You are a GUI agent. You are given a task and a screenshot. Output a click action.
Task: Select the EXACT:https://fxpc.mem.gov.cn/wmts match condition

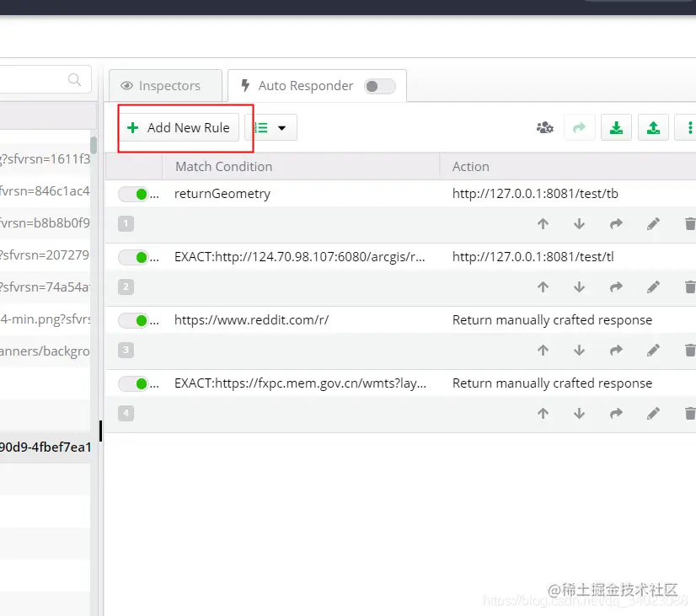coord(300,383)
